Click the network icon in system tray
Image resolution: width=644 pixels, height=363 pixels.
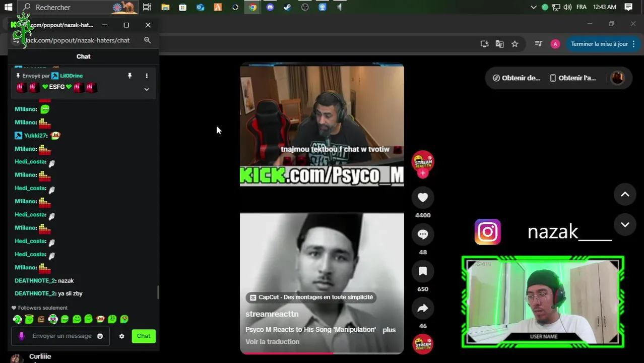[556, 7]
